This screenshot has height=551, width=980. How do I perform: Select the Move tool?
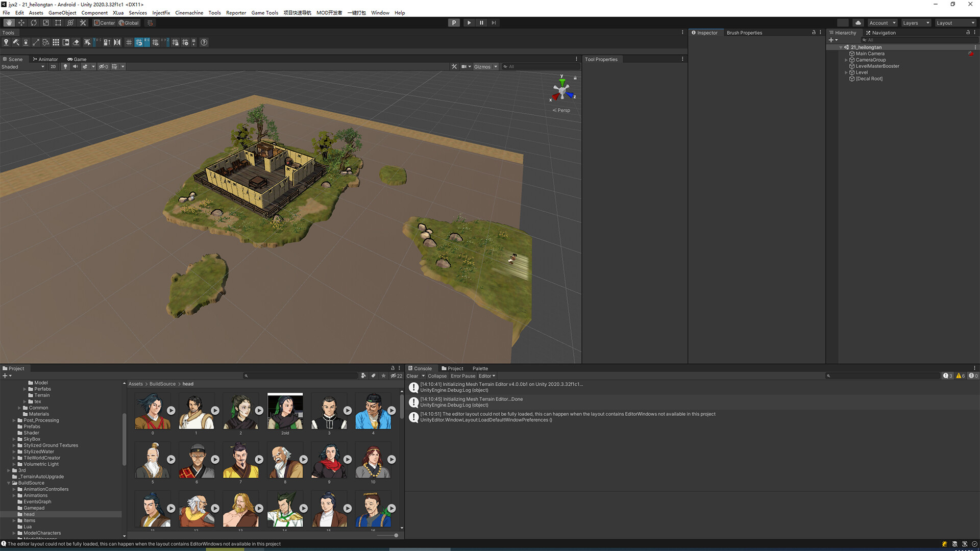coord(20,22)
